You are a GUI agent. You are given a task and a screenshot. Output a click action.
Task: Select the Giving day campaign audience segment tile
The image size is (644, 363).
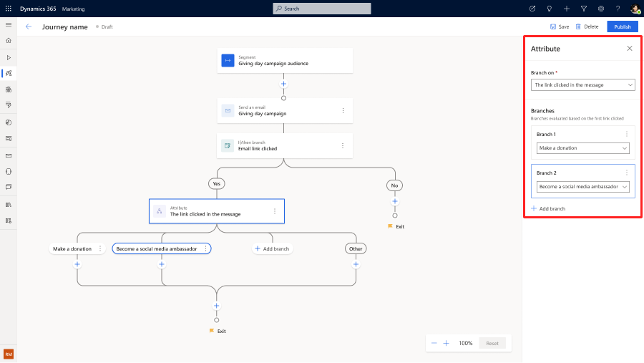pos(285,61)
